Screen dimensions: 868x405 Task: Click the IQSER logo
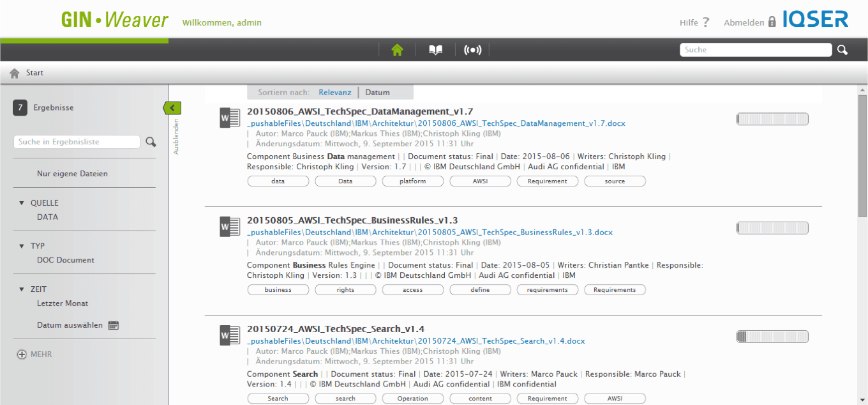[x=816, y=19]
